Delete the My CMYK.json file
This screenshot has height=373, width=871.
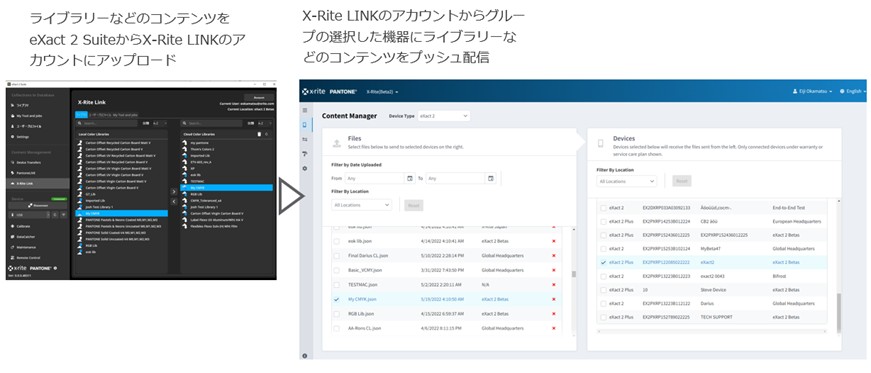(x=553, y=299)
